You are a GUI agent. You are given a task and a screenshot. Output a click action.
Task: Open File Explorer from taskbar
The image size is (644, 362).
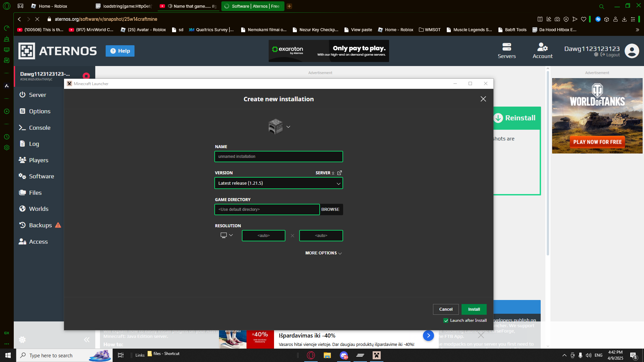[327, 355]
